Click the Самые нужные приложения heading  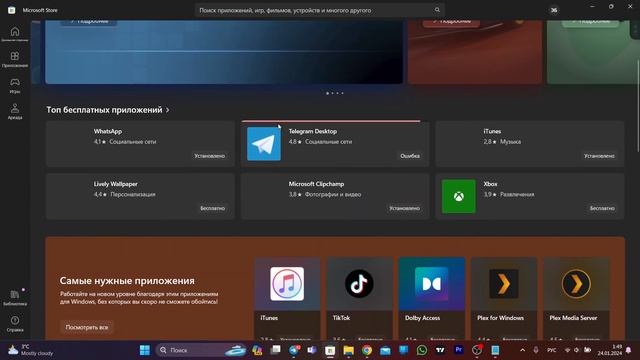coord(127,281)
